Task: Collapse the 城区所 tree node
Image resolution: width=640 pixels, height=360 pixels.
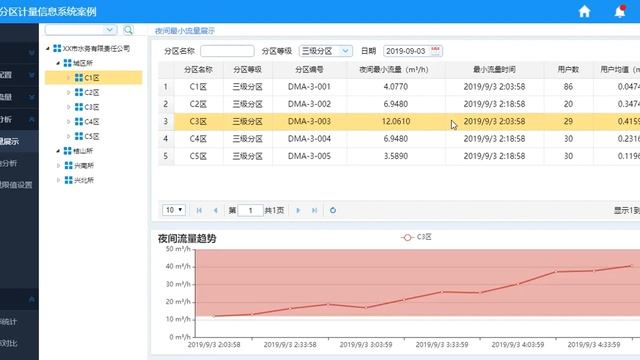Action: [x=58, y=63]
